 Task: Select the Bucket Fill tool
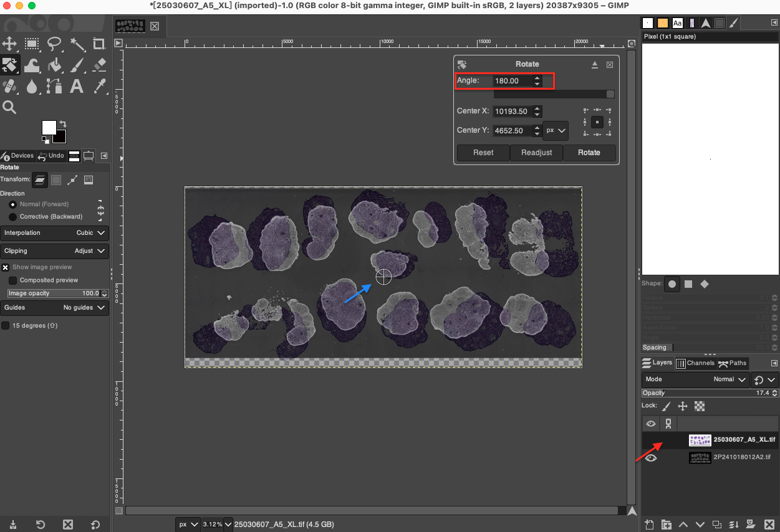[55, 65]
